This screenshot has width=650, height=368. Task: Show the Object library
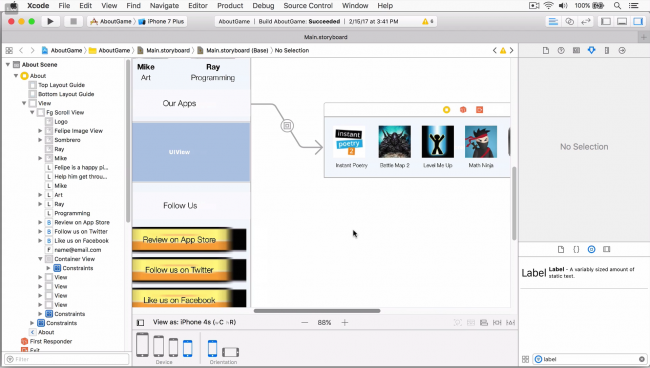point(592,249)
